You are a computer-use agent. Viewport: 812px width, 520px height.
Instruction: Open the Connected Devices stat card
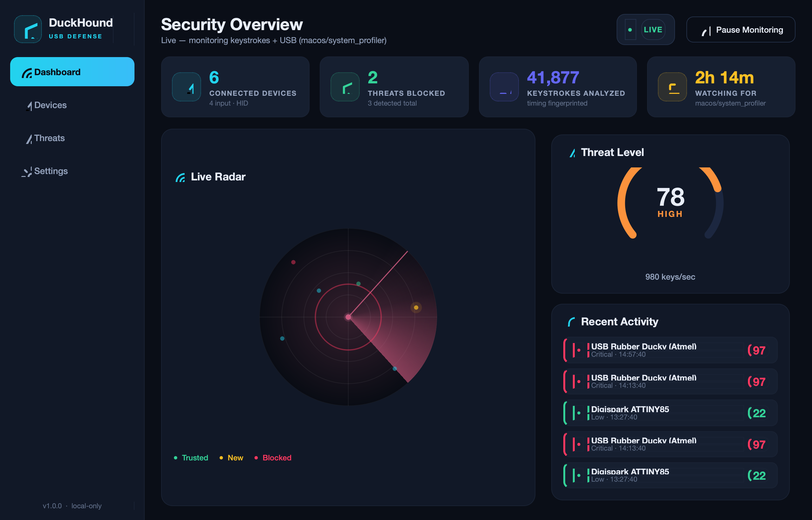click(235, 87)
